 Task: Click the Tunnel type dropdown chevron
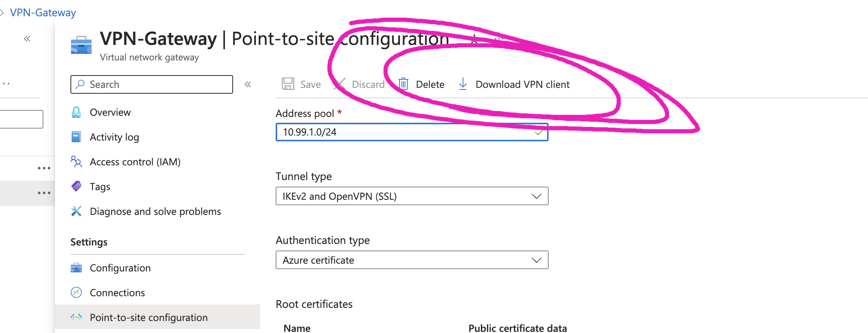tap(536, 196)
